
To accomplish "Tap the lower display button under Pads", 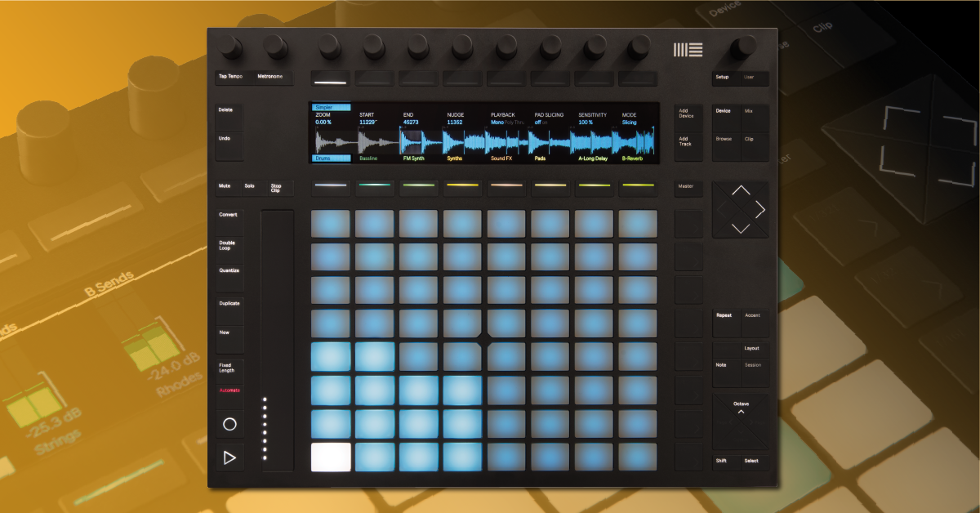I will coord(550,189).
